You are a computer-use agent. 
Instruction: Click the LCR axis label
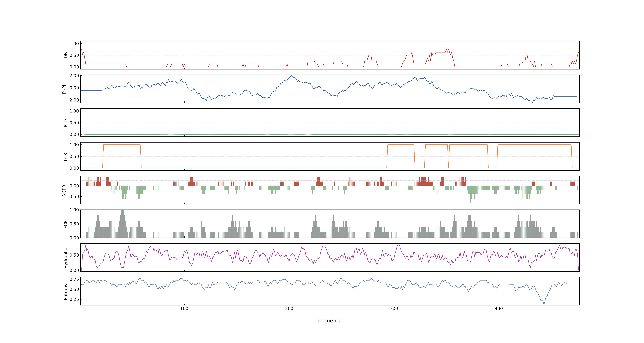click(66, 157)
